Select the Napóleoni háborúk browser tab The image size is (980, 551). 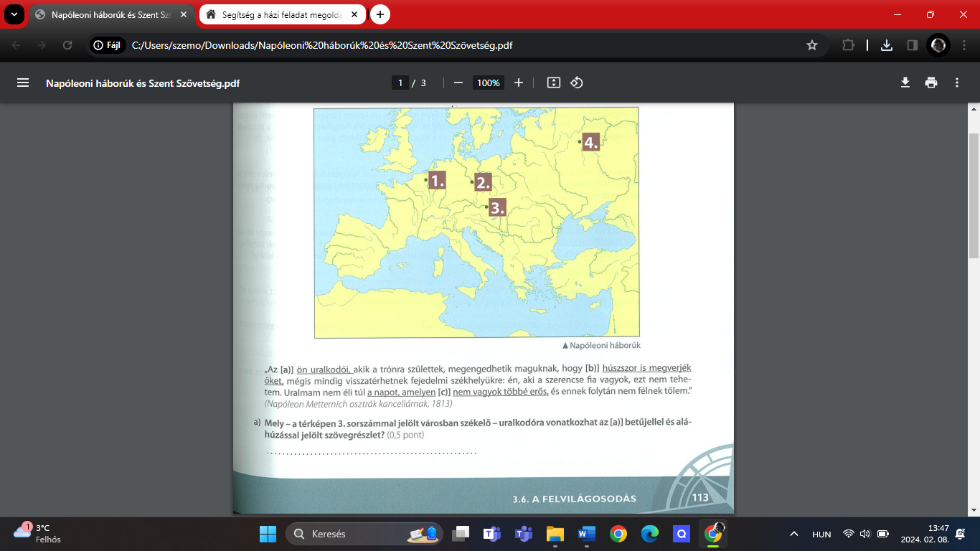(x=109, y=14)
